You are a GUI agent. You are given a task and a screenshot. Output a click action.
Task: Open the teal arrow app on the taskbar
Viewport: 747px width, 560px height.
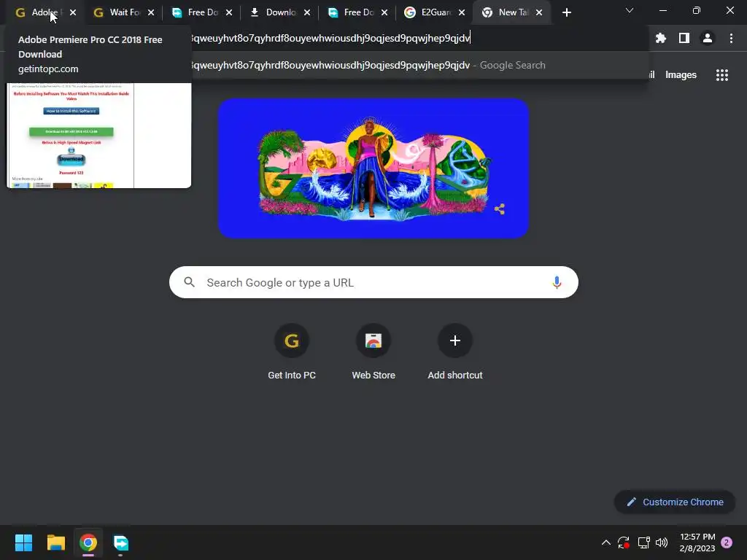[x=120, y=542]
